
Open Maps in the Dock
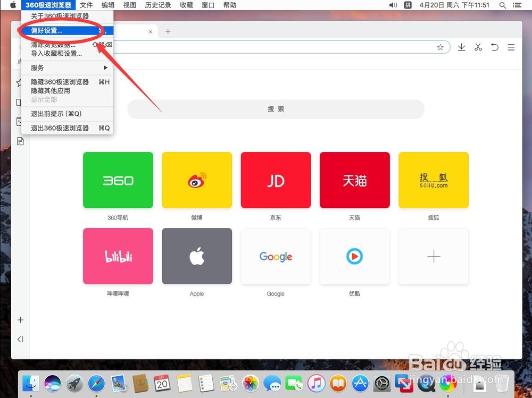pyautogui.click(x=228, y=384)
